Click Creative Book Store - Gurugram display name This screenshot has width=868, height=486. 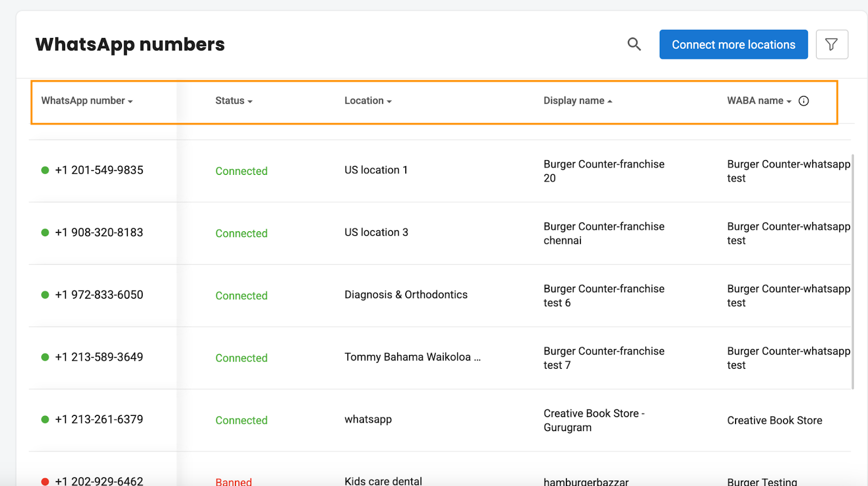click(x=594, y=421)
